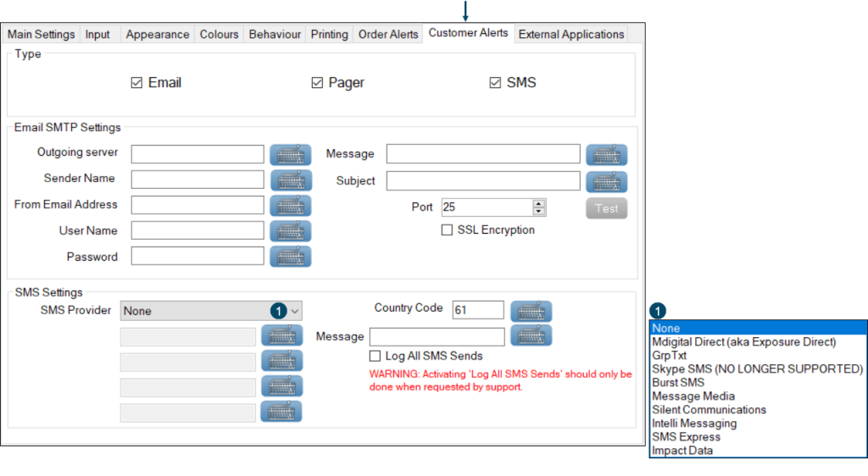Increase Port value with up arrow
The width and height of the screenshot is (868, 476).
point(539,204)
